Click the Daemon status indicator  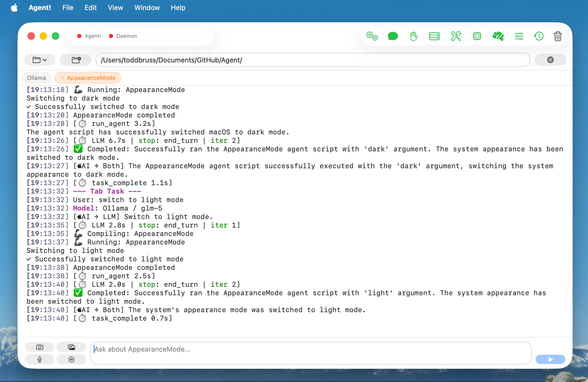[x=123, y=36]
